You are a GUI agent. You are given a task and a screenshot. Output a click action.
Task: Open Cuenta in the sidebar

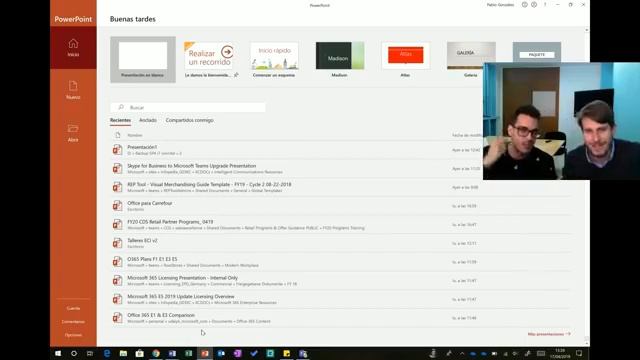(73, 309)
